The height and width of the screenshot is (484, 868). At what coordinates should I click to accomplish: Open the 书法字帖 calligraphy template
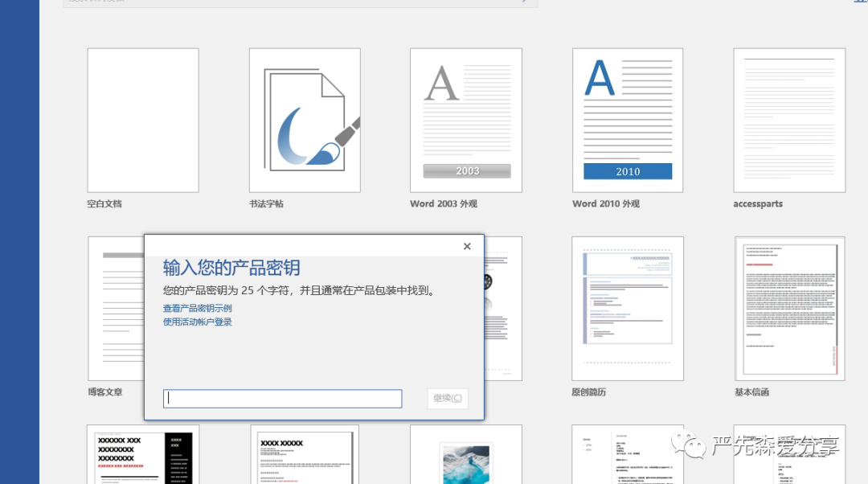(x=304, y=119)
